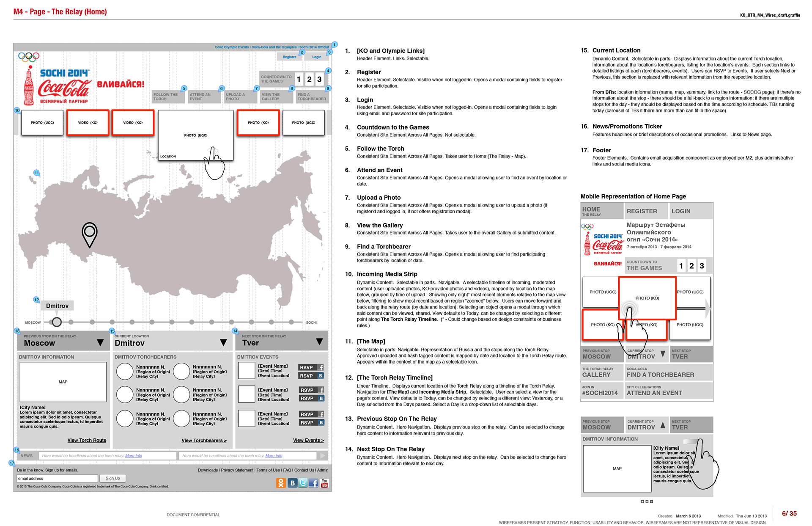Open the Privacy Statement footer link
The image size is (812, 526).
237,470
